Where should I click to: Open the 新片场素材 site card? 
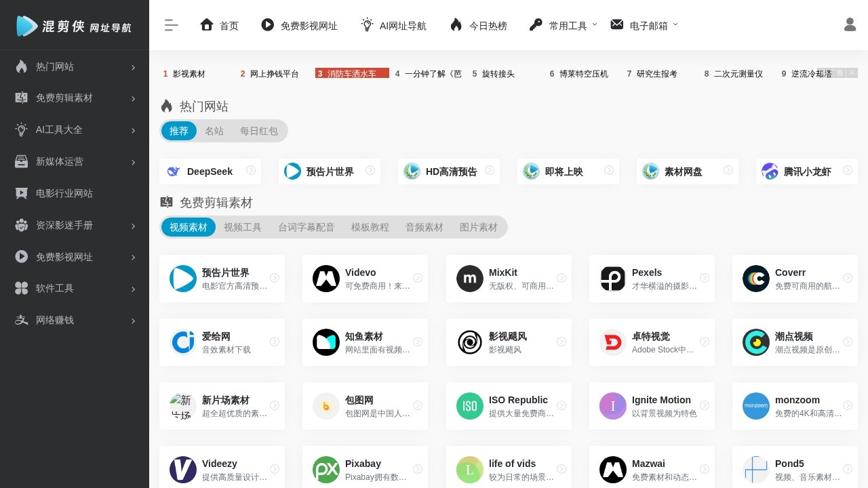[x=222, y=406]
